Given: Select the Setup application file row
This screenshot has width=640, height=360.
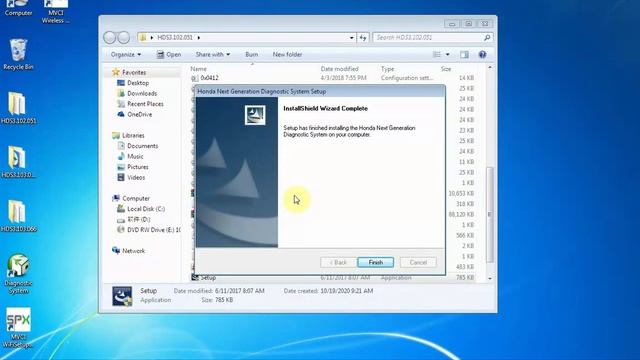Looking at the screenshot, I should click(x=333, y=278).
